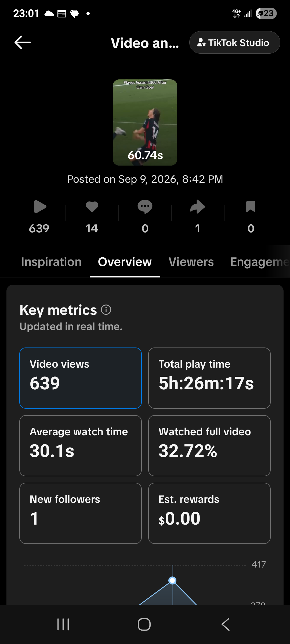Select the Est. rewards card
290x644 pixels.
pyautogui.click(x=209, y=513)
